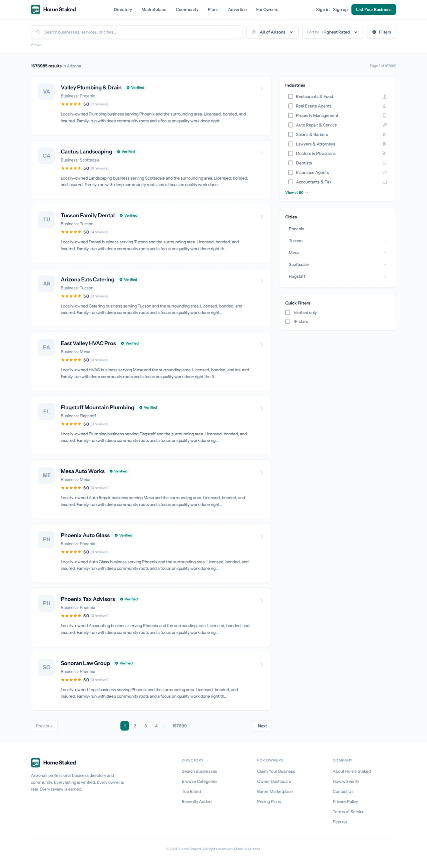Click the VA avatar of Valley Plumbing & Drain
The width and height of the screenshot is (427, 868).
46,92
